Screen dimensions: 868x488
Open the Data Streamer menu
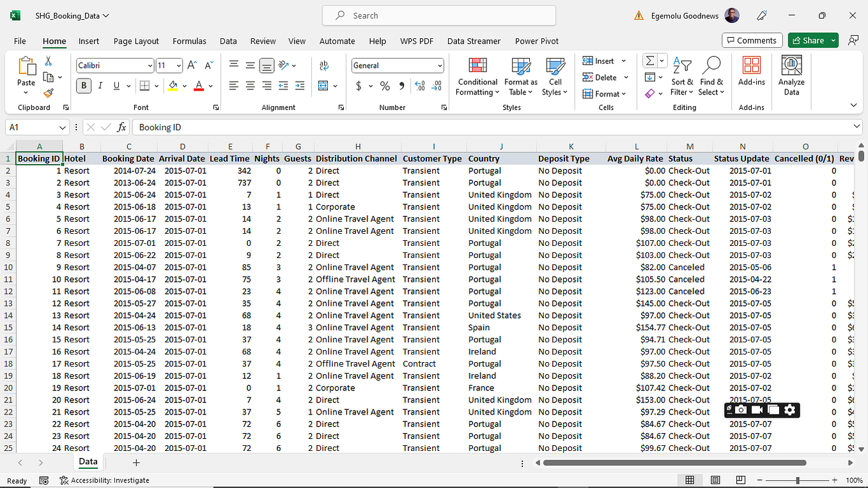(x=474, y=41)
